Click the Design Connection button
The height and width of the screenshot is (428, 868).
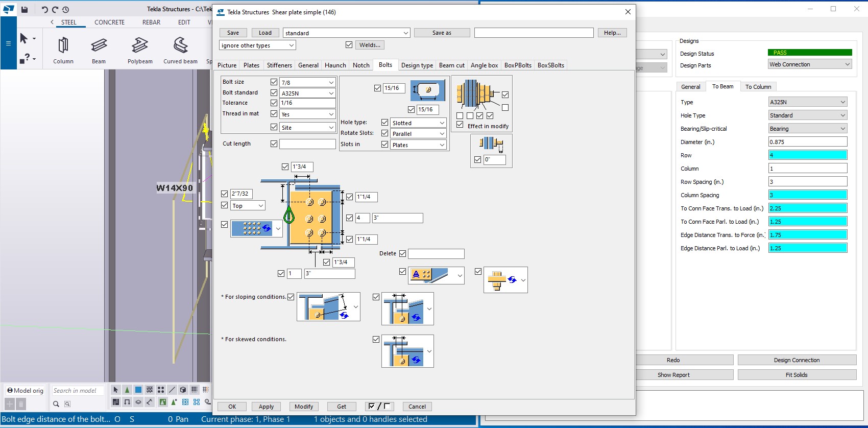coord(797,360)
